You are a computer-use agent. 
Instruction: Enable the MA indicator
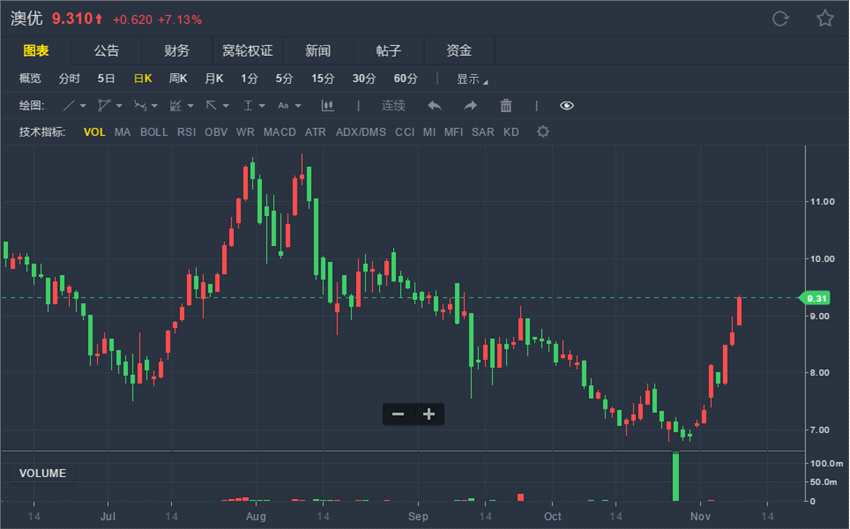123,132
